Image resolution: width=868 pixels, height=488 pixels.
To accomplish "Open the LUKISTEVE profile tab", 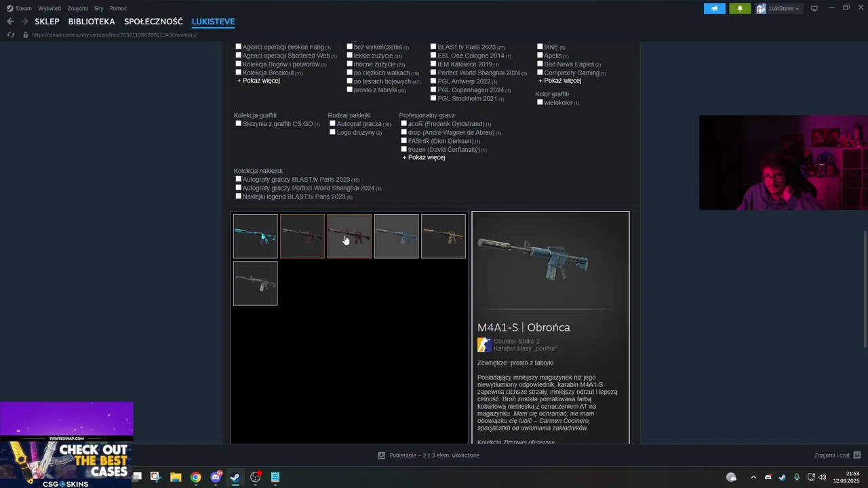I will click(213, 22).
